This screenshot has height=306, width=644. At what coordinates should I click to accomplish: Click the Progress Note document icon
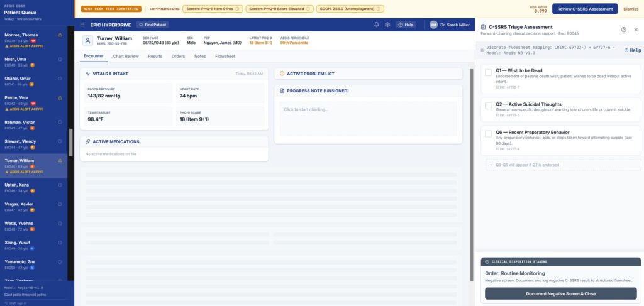click(x=282, y=90)
